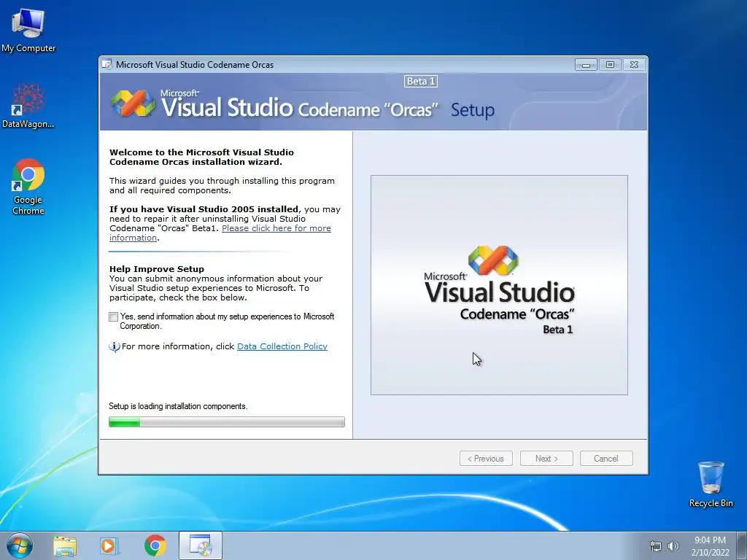The width and height of the screenshot is (747, 560).
Task: Maximize the Visual Studio setup window
Action: click(610, 64)
